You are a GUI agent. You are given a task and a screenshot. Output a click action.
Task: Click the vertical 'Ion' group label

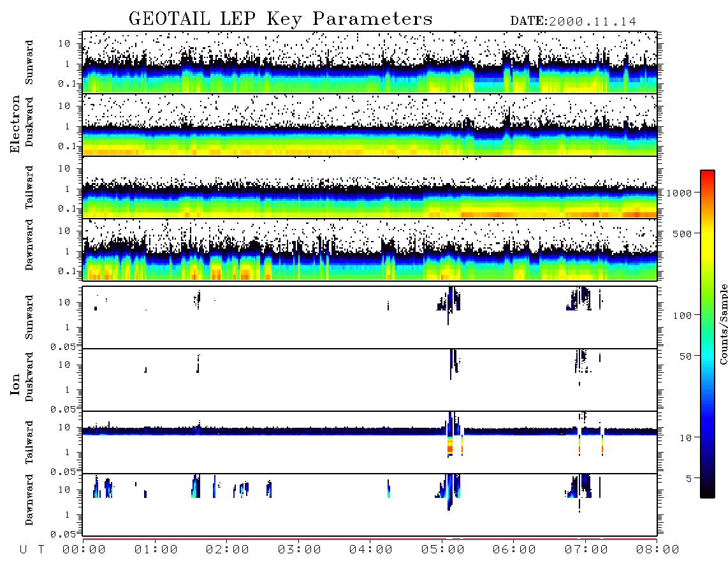(x=15, y=384)
